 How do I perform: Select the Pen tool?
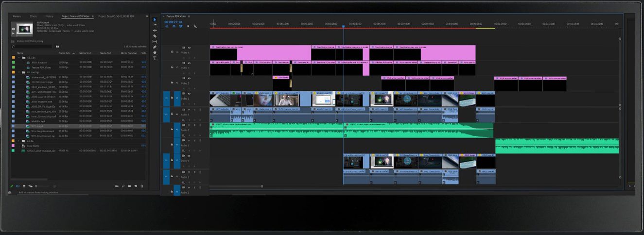(155, 47)
